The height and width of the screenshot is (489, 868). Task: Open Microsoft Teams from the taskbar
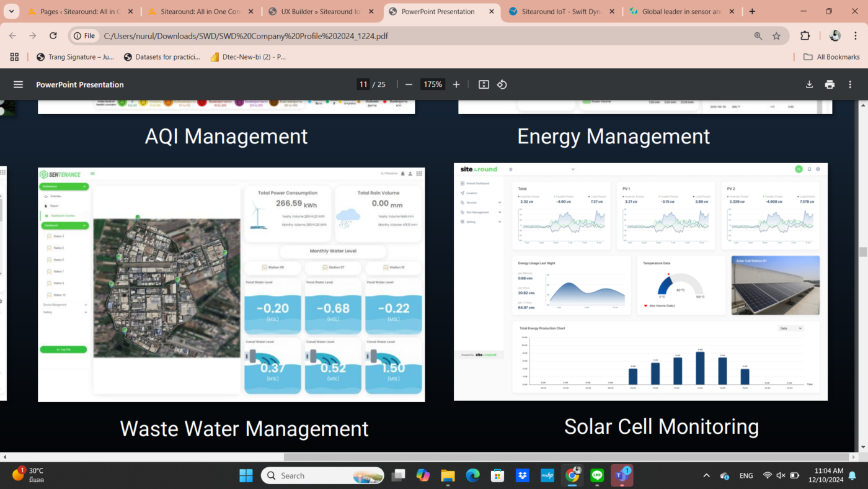click(621, 475)
